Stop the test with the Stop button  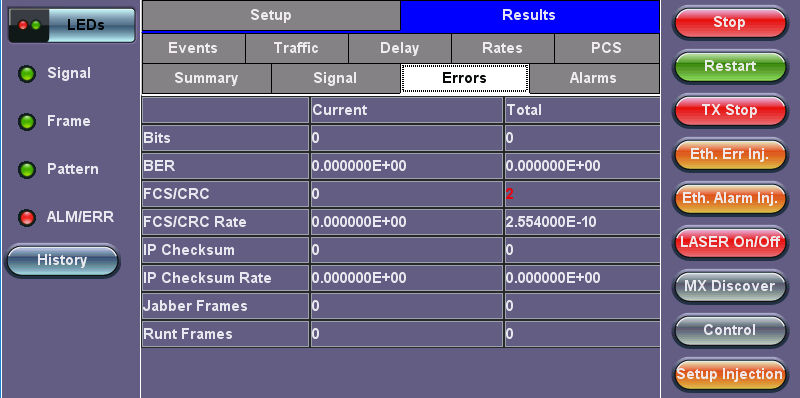[x=729, y=22]
